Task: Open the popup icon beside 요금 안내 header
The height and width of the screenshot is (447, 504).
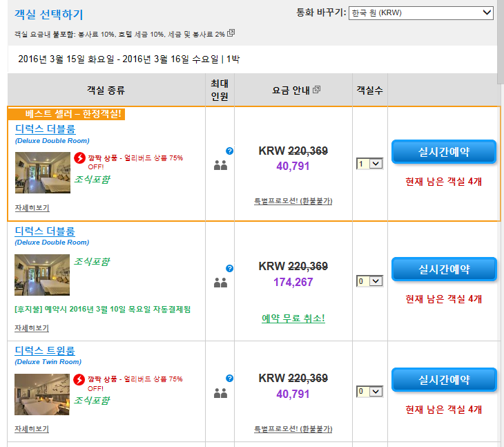Action: point(317,90)
